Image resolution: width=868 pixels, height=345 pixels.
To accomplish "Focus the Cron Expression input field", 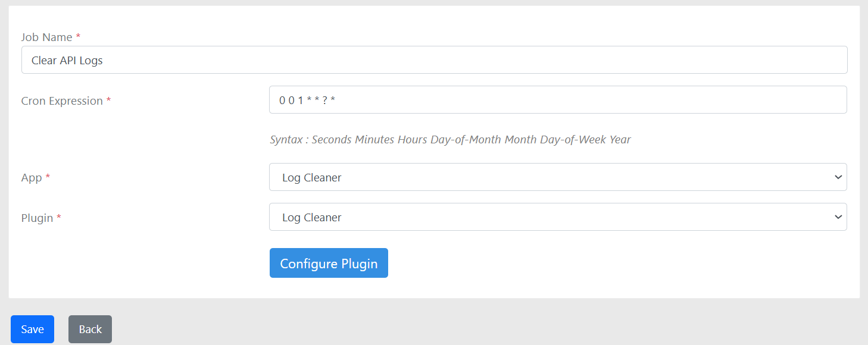I will [x=558, y=100].
